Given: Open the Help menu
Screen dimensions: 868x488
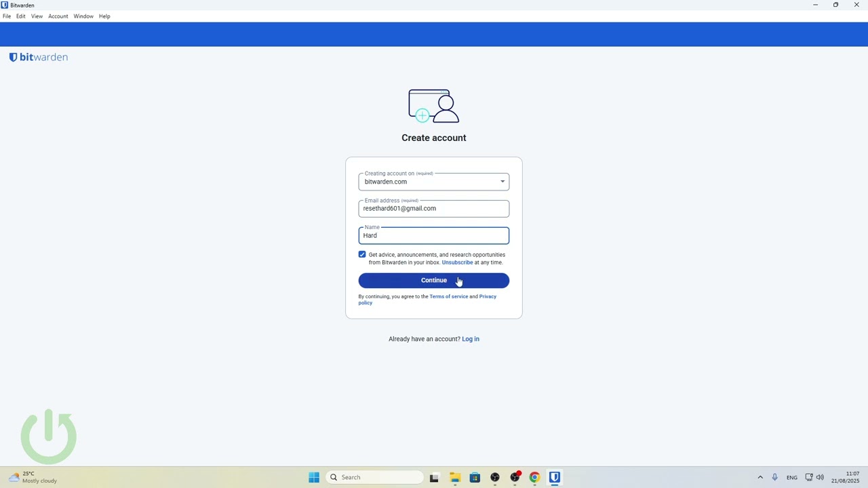Looking at the screenshot, I should click(104, 16).
